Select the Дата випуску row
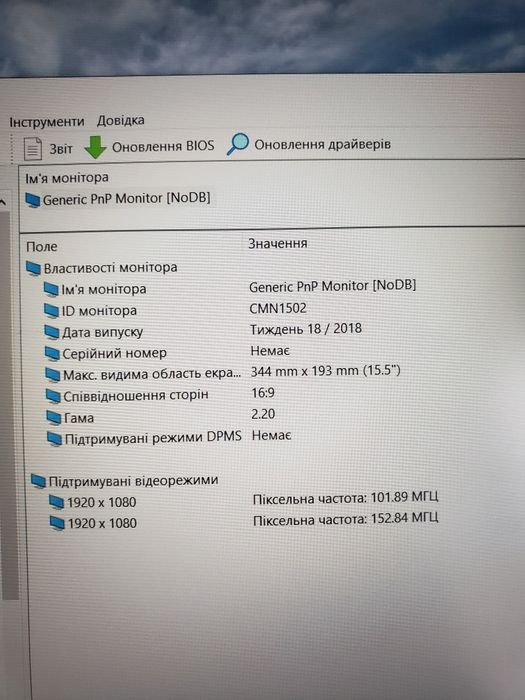The height and width of the screenshot is (700, 525). [203, 331]
